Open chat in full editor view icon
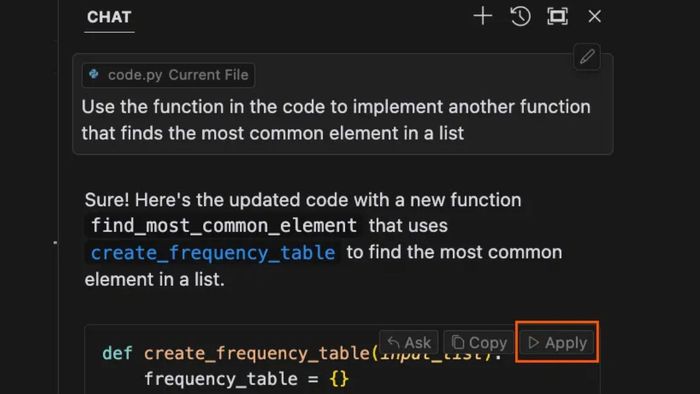 [558, 17]
